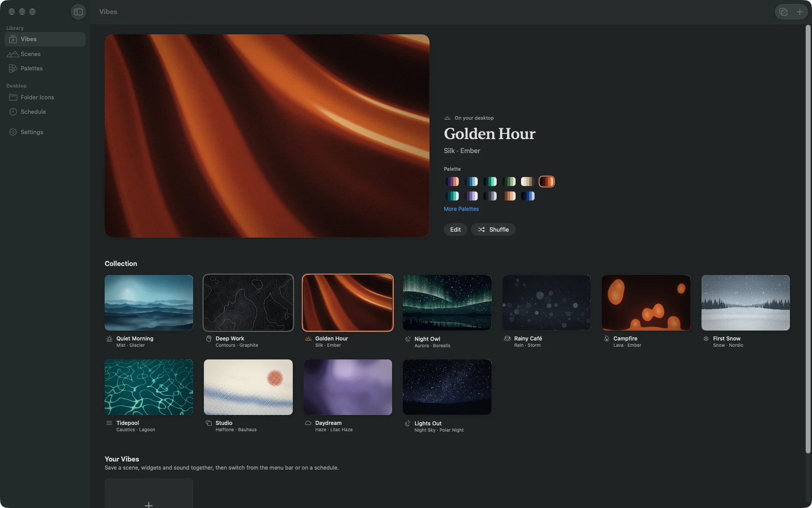Click the moon icon next to Night Owl
Screen dimensions: 812x508
pos(408,339)
